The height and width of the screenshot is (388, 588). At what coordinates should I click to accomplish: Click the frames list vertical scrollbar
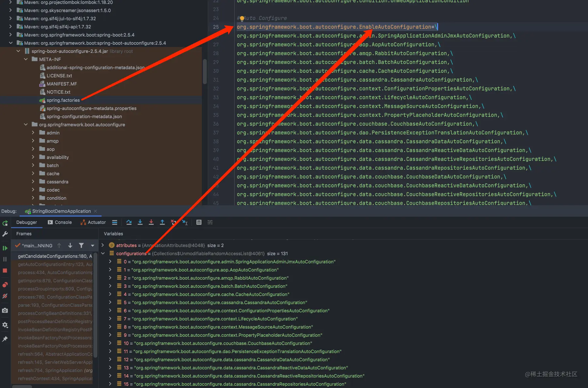pyautogui.click(x=95, y=305)
